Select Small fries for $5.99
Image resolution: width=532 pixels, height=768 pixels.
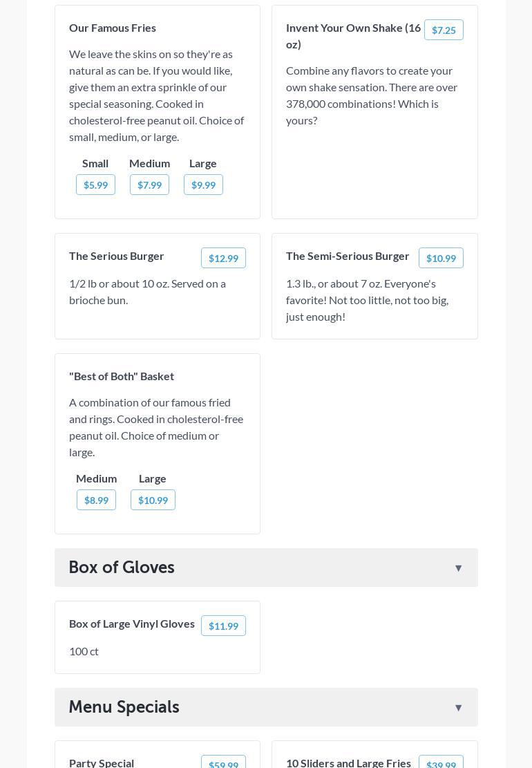pos(95,185)
